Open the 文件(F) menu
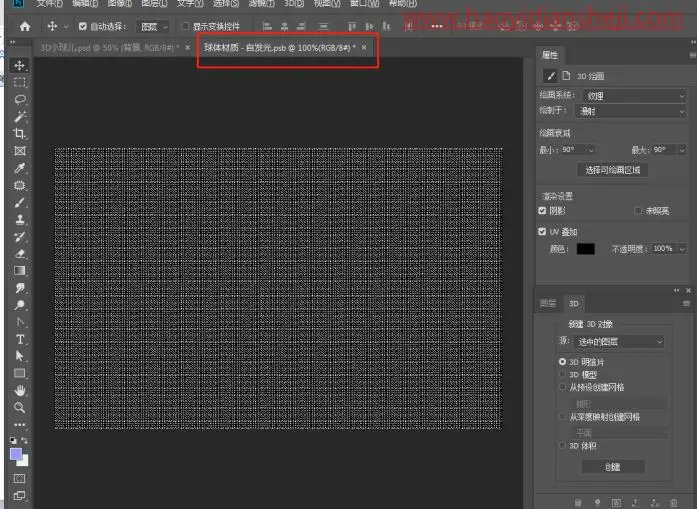The height and width of the screenshot is (509, 697). [50, 4]
